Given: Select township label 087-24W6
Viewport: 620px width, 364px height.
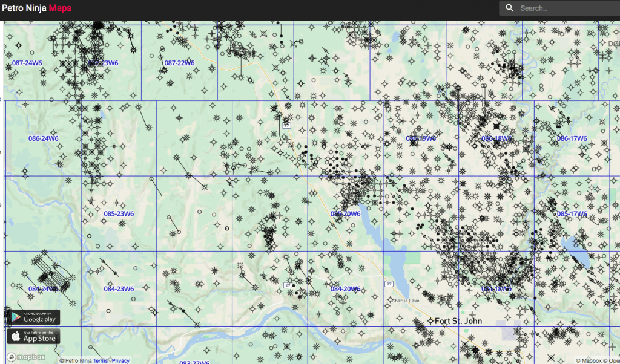Looking at the screenshot, I should click(x=27, y=63).
